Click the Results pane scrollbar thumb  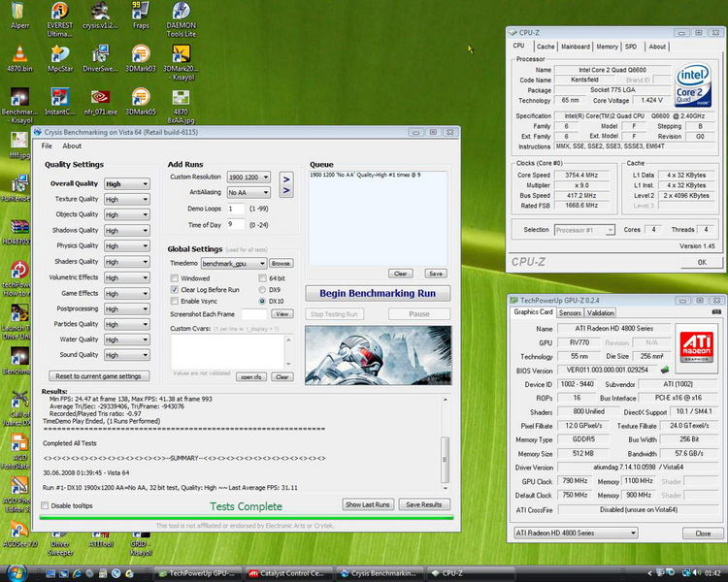pos(445,459)
